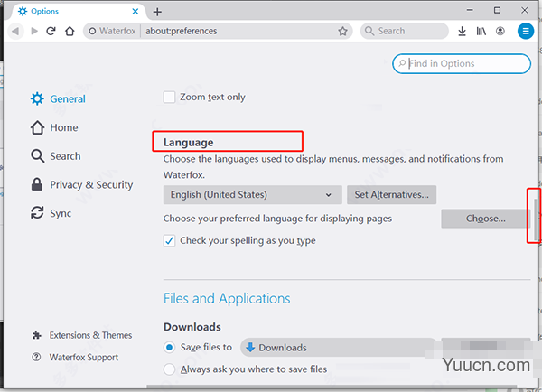Open the General settings category
This screenshot has height=392, width=542.
click(58, 98)
